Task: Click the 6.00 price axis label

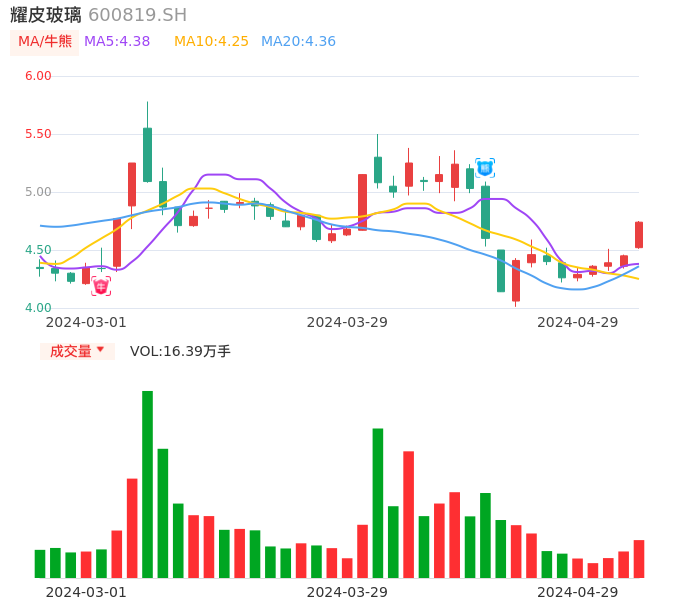Action: pos(38,76)
